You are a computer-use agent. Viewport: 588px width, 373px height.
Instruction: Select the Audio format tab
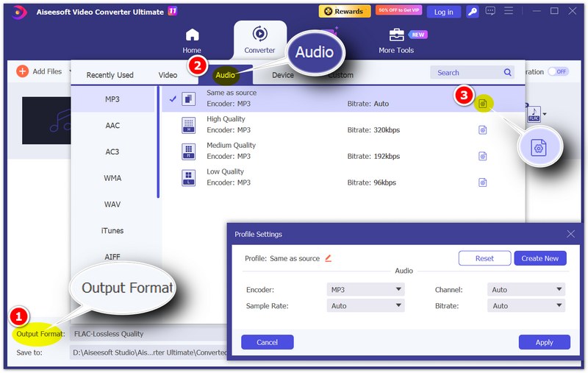click(x=225, y=75)
